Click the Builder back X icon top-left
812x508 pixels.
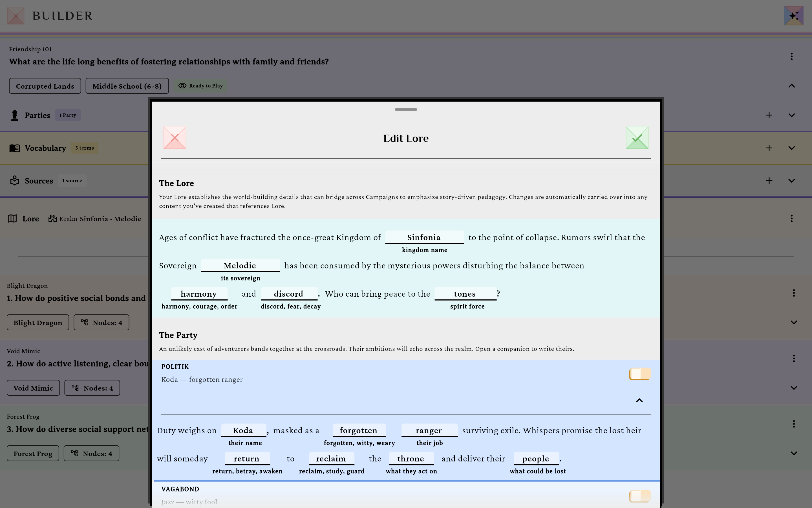[x=16, y=16]
